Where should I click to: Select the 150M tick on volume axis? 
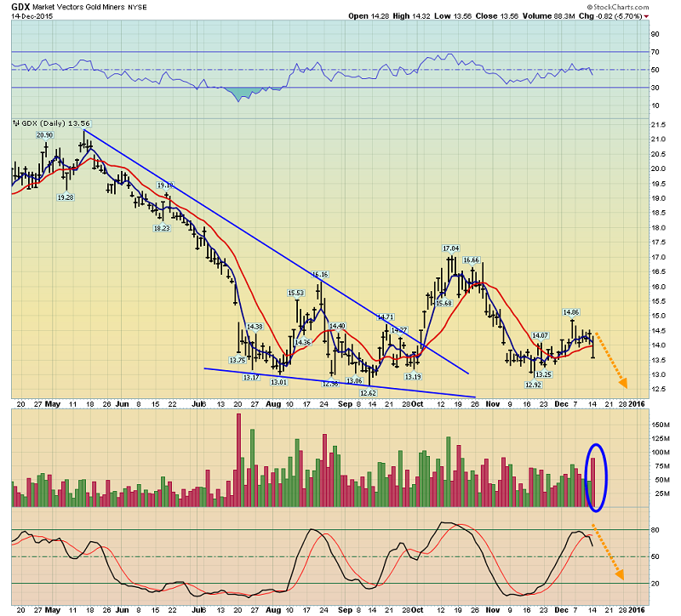(x=661, y=425)
